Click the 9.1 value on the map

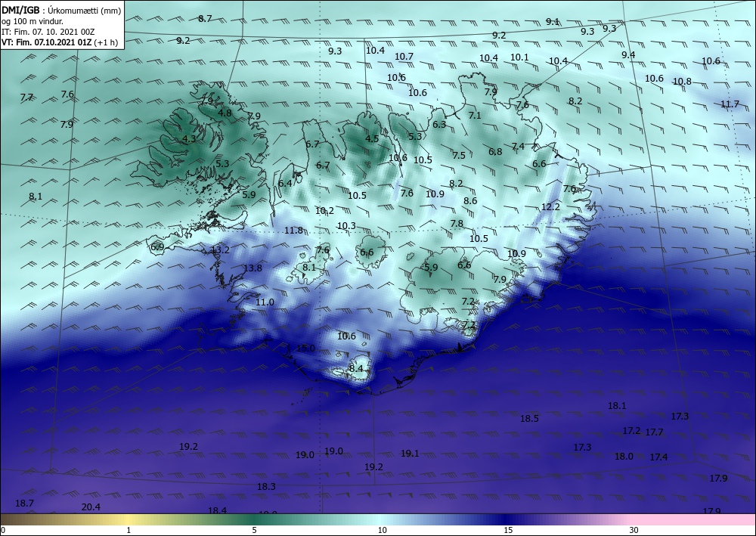point(553,21)
